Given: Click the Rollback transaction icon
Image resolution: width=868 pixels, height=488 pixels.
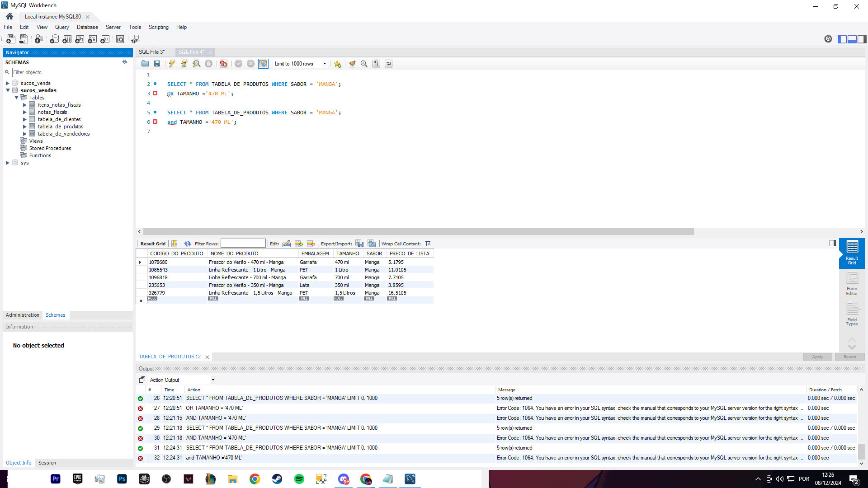Looking at the screenshot, I should 250,64.
